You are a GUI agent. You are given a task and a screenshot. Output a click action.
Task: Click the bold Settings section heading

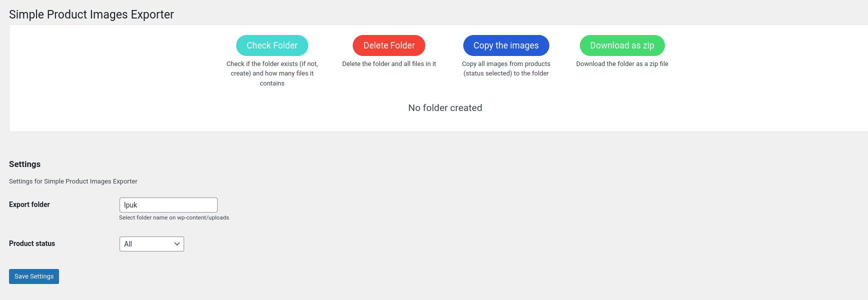coord(25,164)
